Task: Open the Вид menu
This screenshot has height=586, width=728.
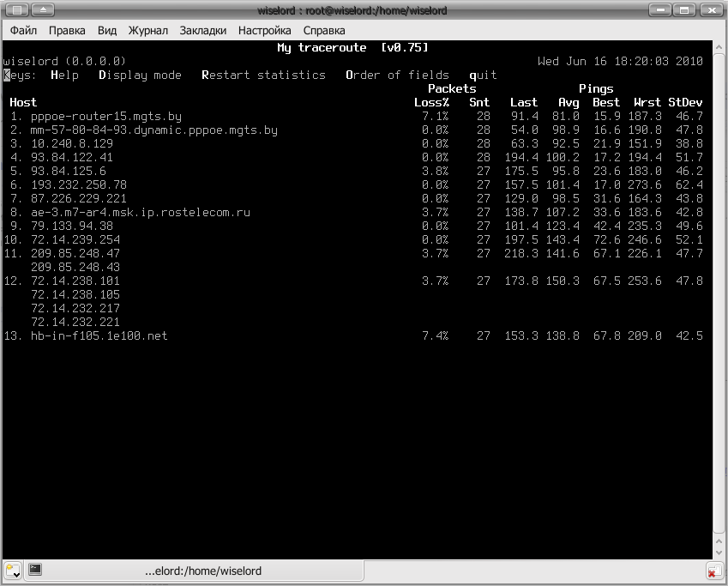Action: pos(107,31)
